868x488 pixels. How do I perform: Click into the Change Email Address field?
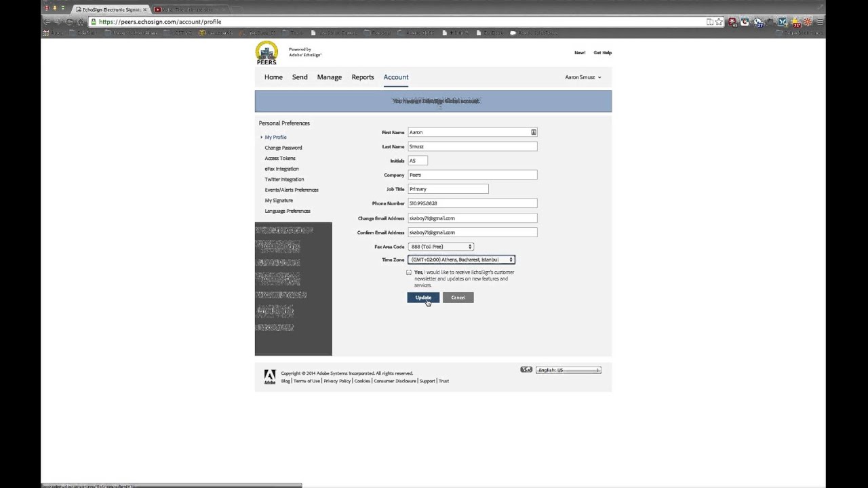472,218
